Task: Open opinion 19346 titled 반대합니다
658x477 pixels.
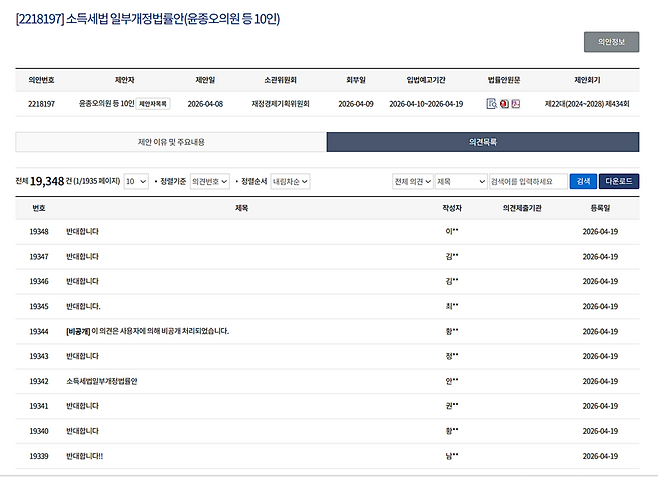Action: [x=82, y=281]
